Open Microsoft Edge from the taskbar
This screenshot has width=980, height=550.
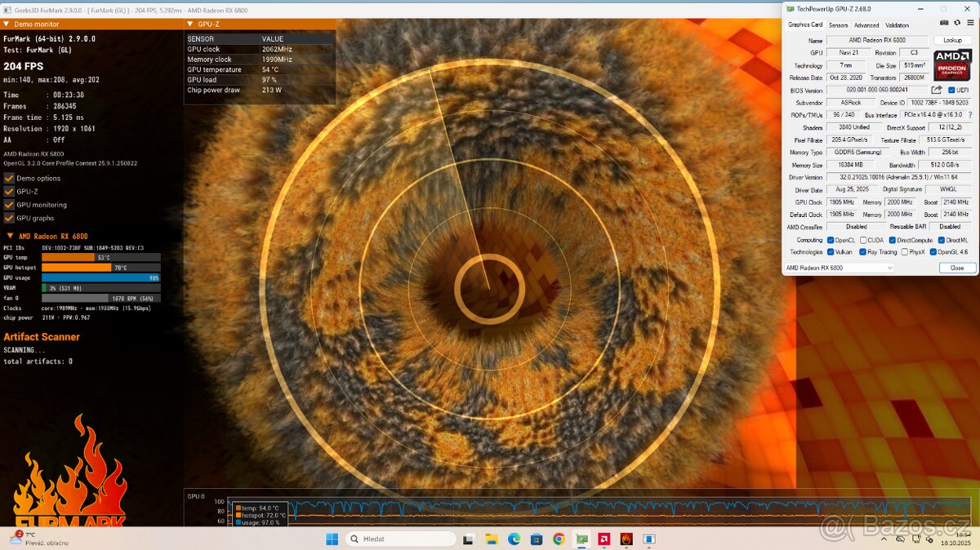(514, 539)
